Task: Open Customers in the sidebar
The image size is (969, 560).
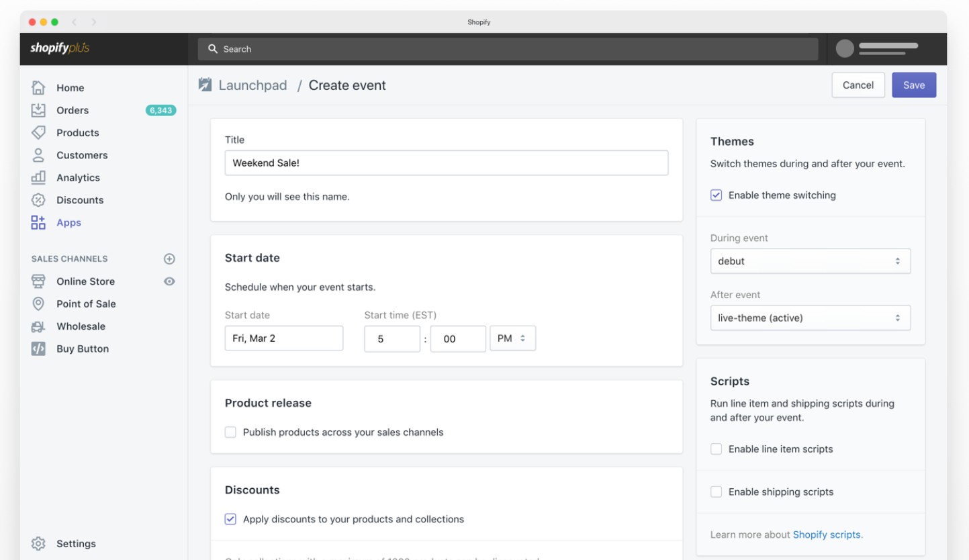Action: (x=82, y=155)
